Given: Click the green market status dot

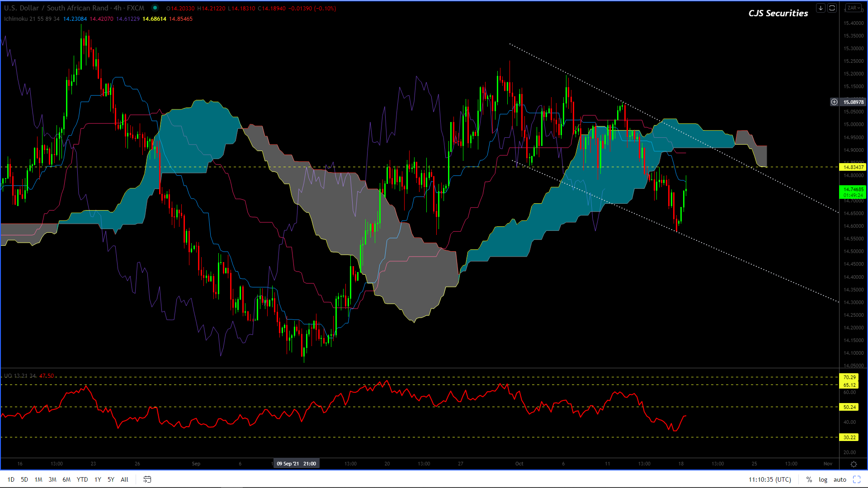Looking at the screenshot, I should click(155, 8).
